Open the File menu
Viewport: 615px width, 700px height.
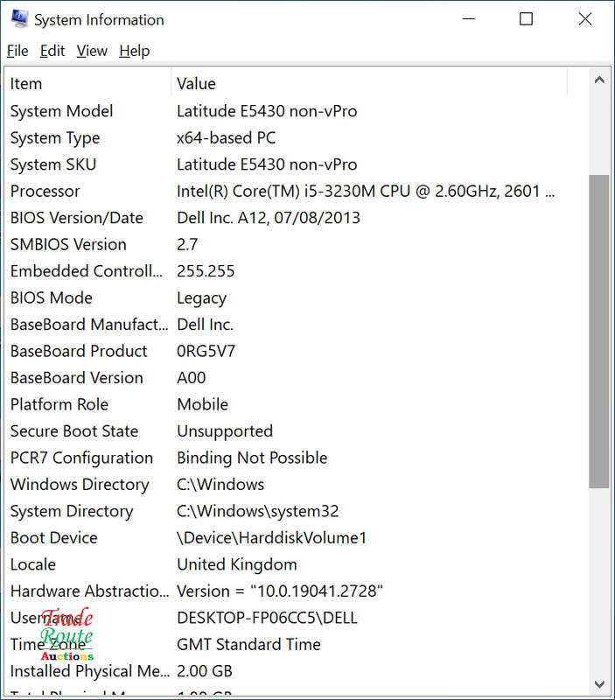(17, 51)
